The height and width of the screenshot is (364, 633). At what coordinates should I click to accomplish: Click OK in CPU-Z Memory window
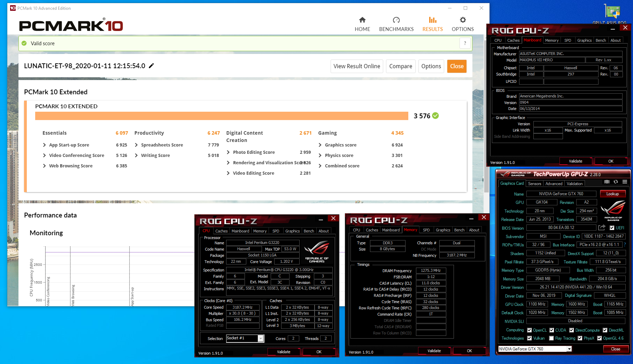[x=469, y=351]
